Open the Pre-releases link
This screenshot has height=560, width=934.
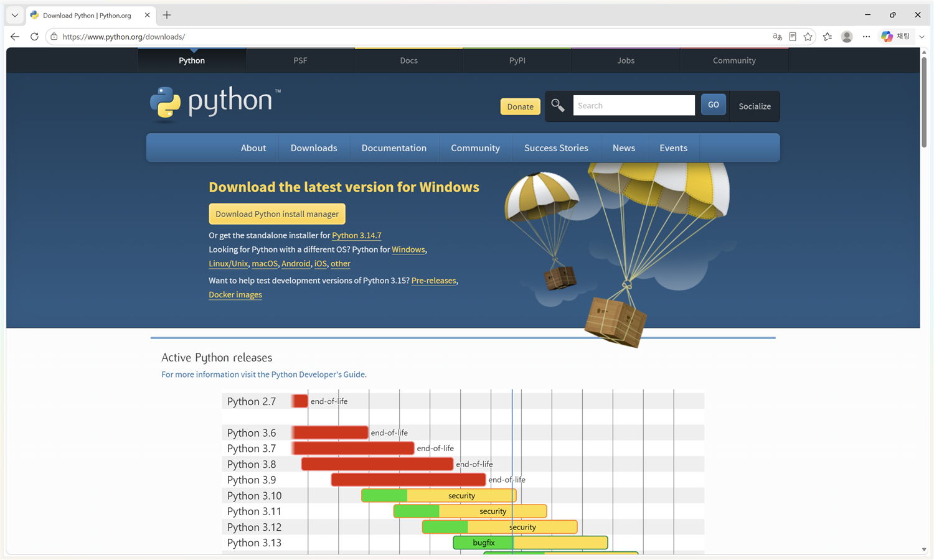(434, 281)
